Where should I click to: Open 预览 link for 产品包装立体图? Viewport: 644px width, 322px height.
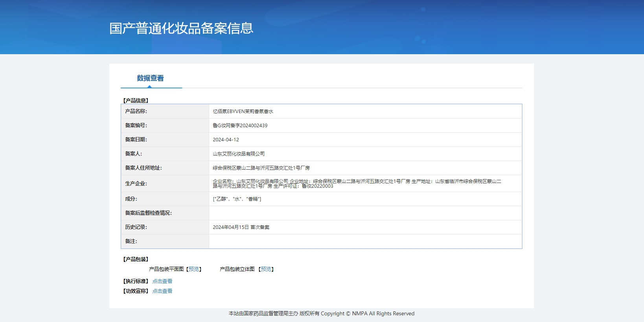pyautogui.click(x=266, y=269)
